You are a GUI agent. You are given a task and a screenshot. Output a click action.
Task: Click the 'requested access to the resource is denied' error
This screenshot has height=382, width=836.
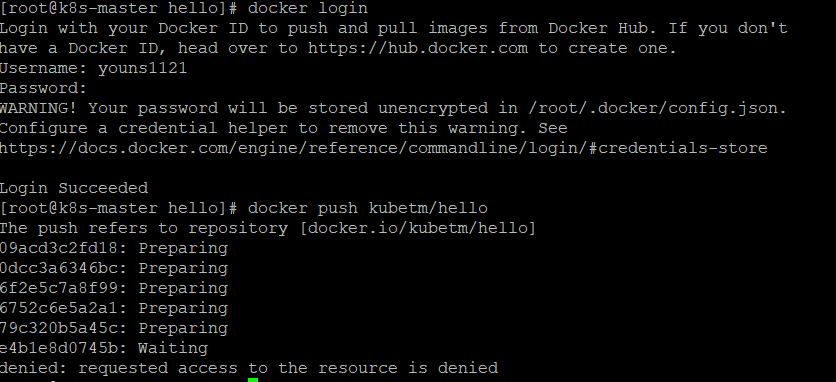coord(288,368)
